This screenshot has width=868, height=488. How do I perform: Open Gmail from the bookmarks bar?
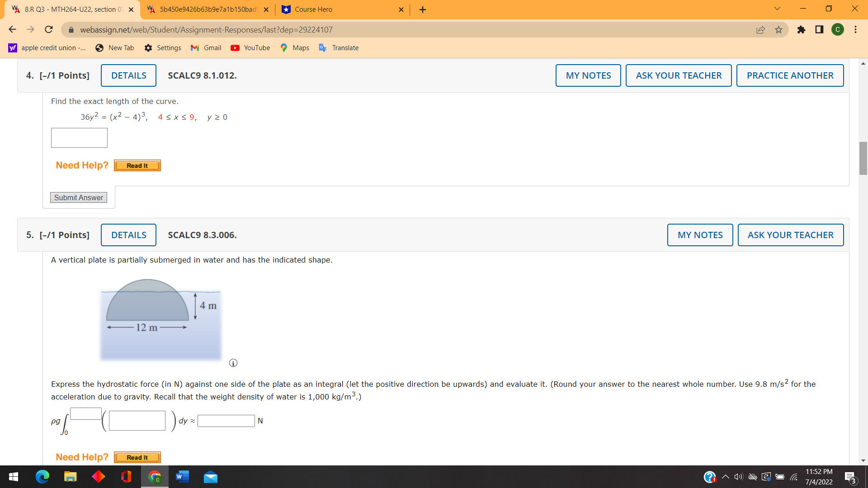(206, 47)
